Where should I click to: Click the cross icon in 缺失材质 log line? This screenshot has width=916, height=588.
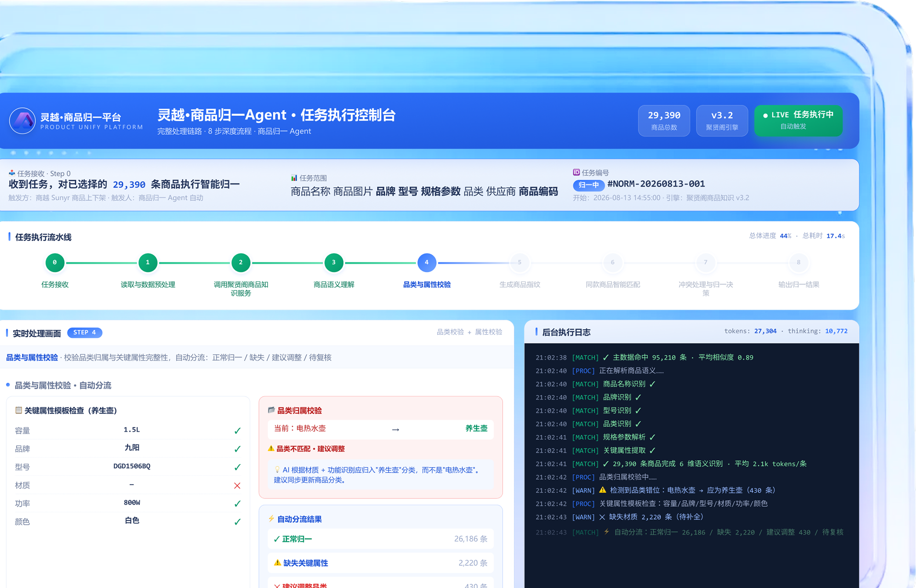[602, 517]
